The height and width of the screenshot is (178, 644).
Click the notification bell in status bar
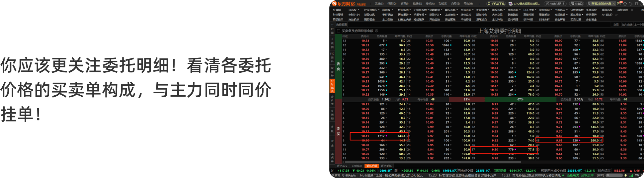click(626, 175)
